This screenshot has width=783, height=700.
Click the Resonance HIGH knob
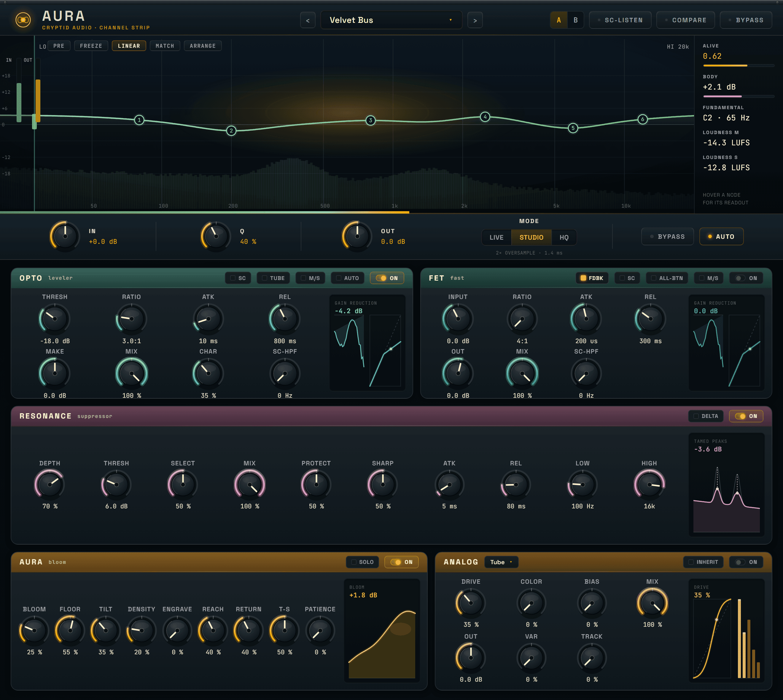(649, 485)
